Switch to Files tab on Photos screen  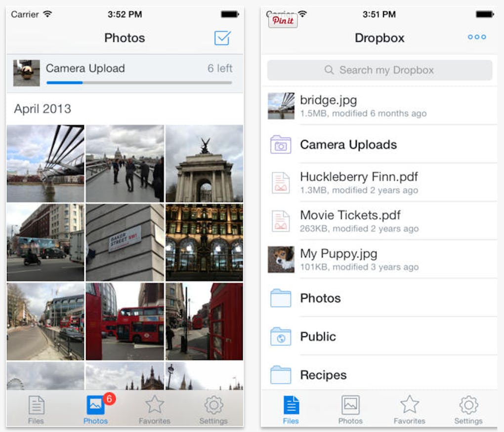pyautogui.click(x=36, y=410)
